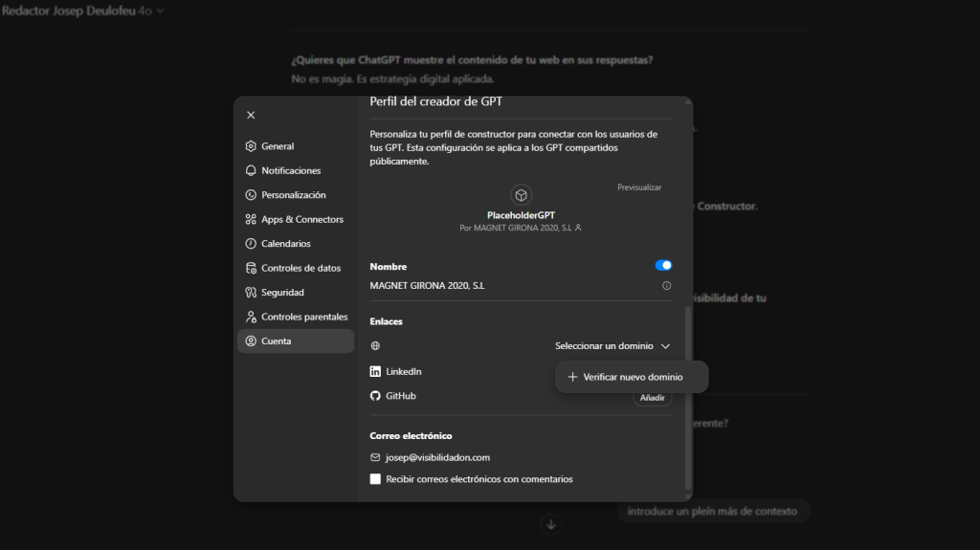
Task: Click the Notificaciones bell icon
Action: click(251, 170)
